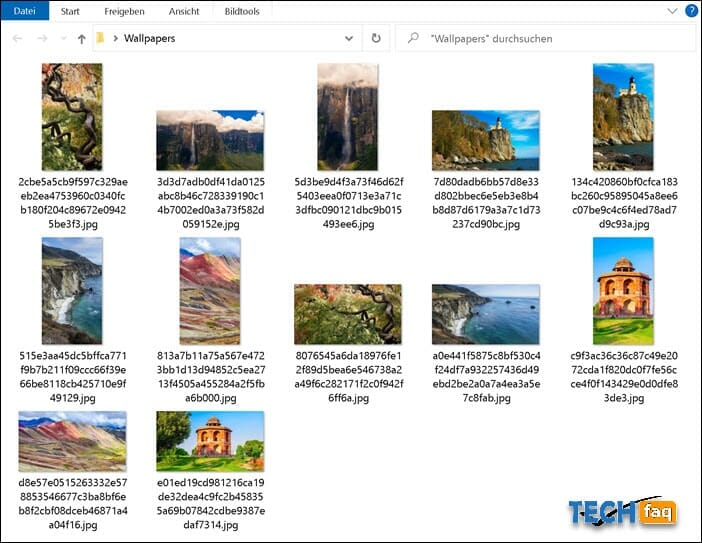Open the Freigeben ribbon tab
The image size is (702, 543).
point(124,12)
